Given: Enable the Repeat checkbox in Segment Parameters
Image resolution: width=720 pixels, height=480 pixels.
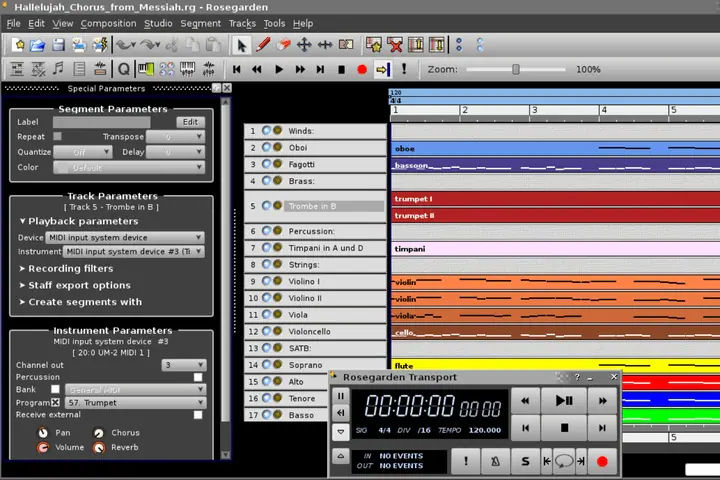Looking at the screenshot, I should [57, 136].
